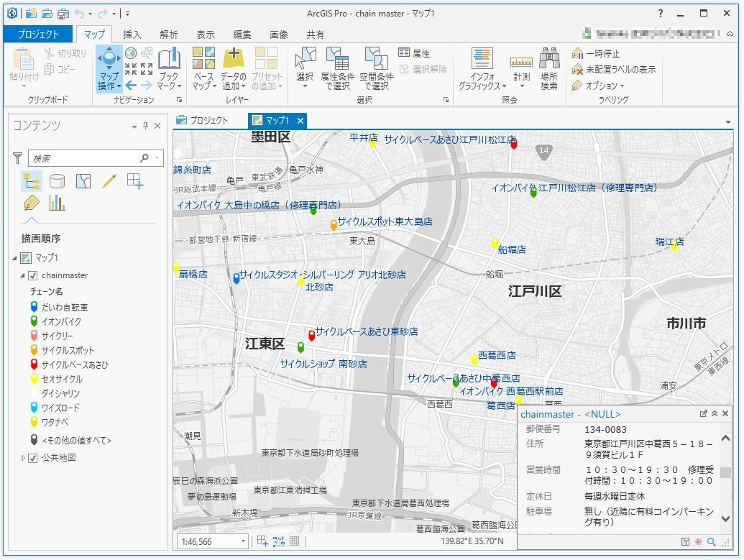Close the マップ1 view tab
The image size is (744, 560).
point(300,121)
